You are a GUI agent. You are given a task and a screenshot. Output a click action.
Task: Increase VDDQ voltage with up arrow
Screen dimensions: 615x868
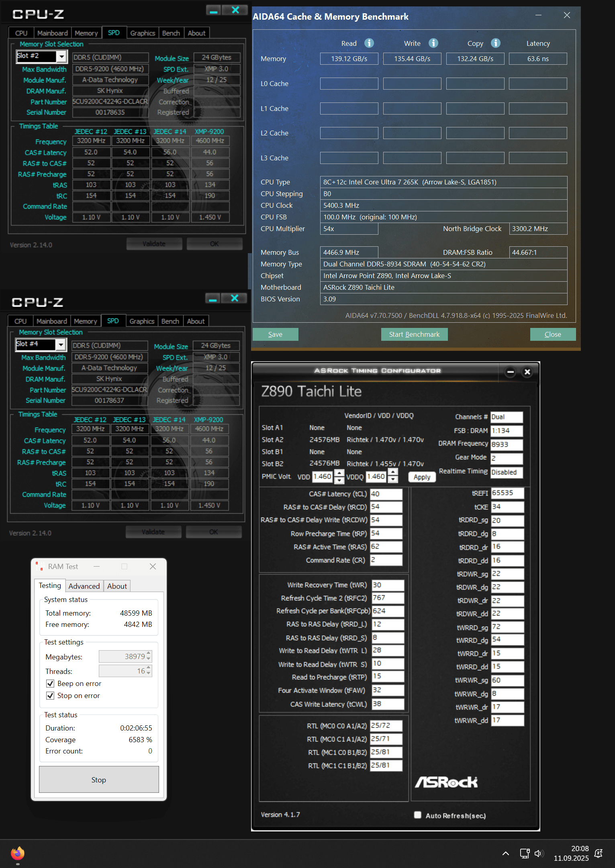[x=393, y=472]
